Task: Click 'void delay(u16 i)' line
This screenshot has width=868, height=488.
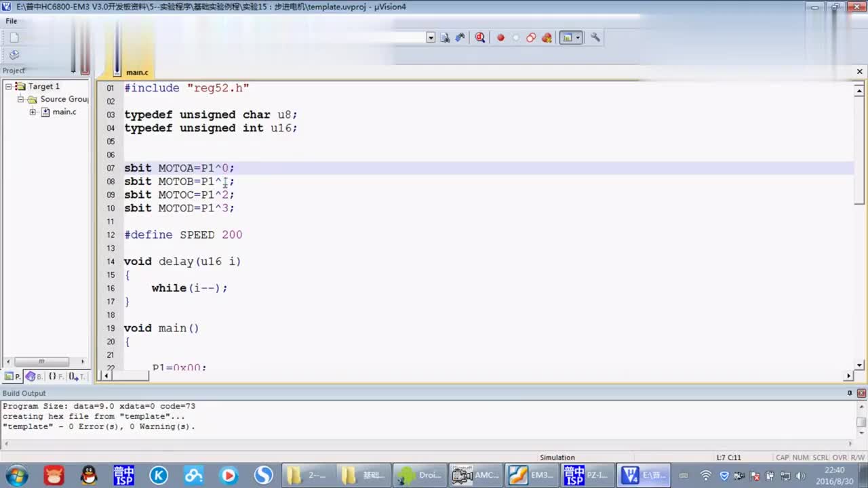Action: (182, 262)
